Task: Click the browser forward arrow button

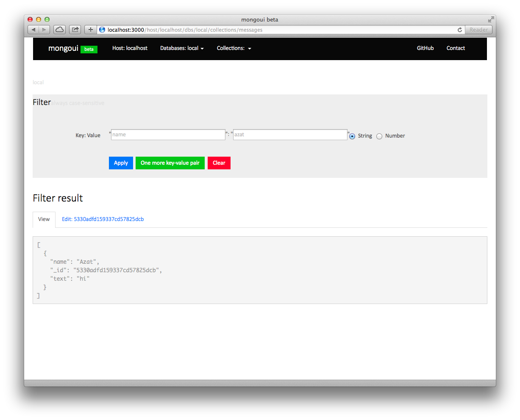Action: point(44,30)
